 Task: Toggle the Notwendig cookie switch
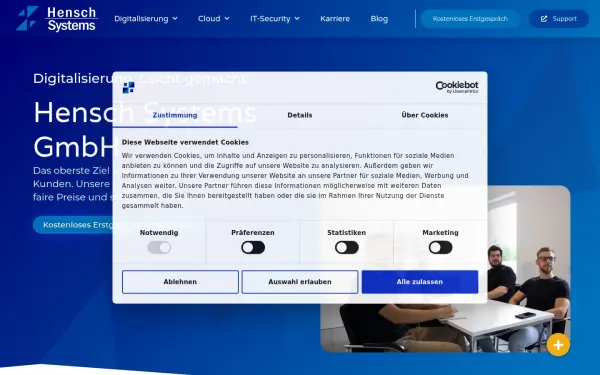159,248
